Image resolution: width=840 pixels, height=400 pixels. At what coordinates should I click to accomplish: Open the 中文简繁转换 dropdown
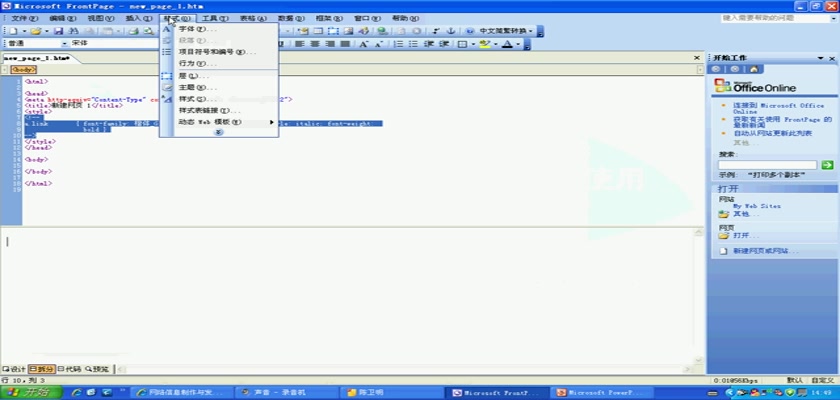[x=531, y=31]
